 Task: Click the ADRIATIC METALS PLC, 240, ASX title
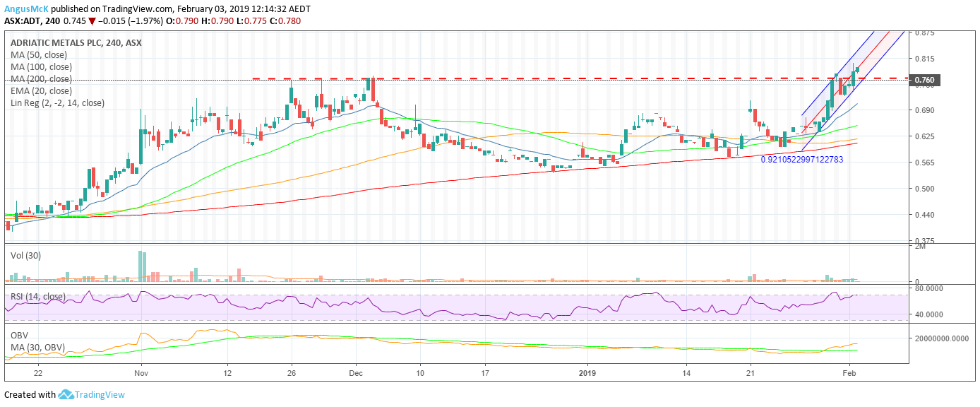point(76,42)
